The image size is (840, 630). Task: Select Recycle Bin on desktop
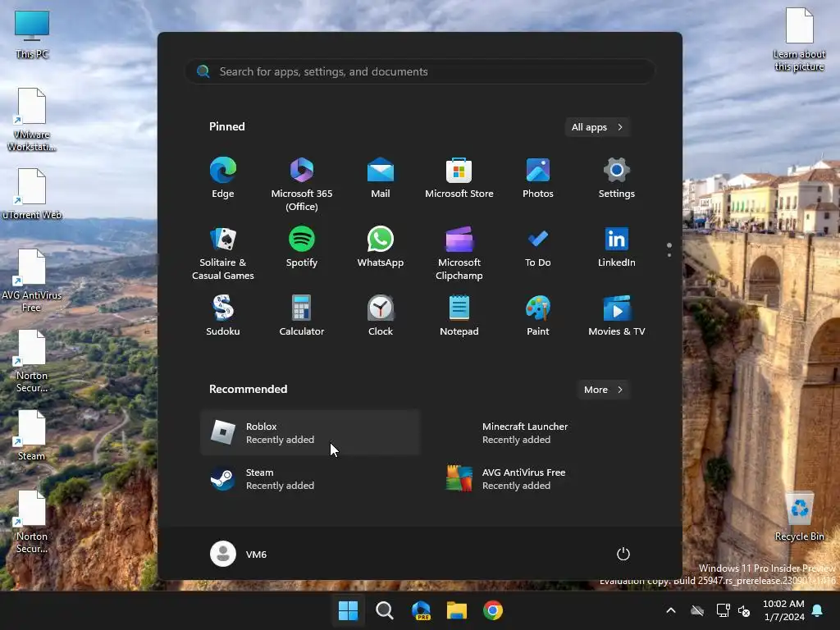click(x=799, y=517)
